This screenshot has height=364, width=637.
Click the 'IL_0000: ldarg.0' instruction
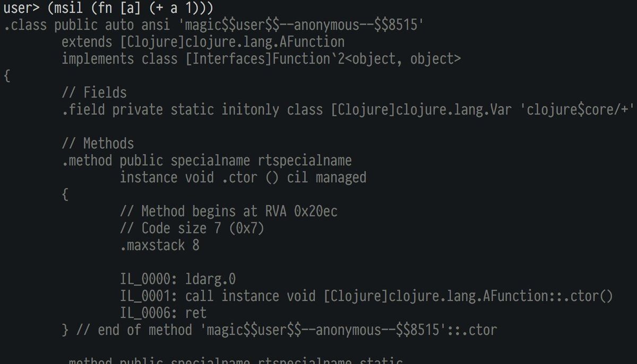178,279
